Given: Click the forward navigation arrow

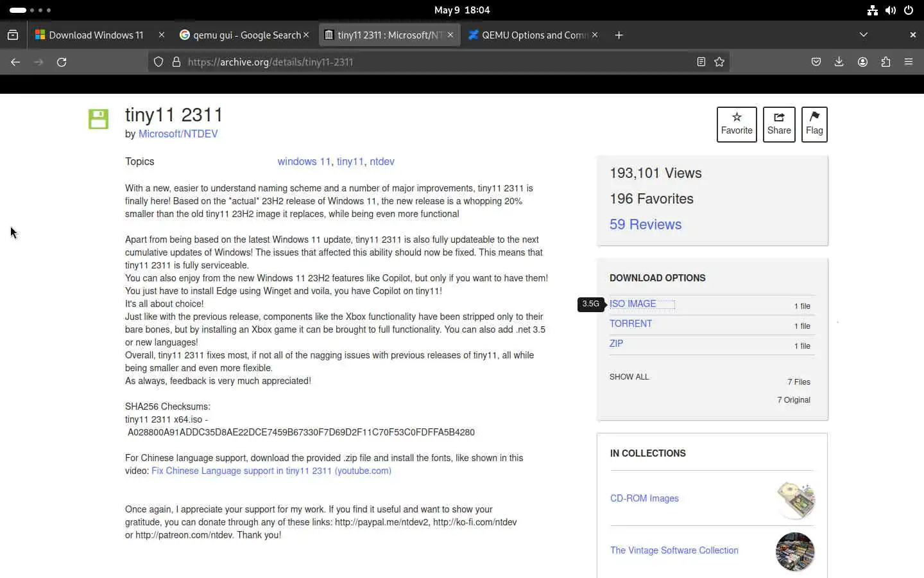Looking at the screenshot, I should [38, 62].
